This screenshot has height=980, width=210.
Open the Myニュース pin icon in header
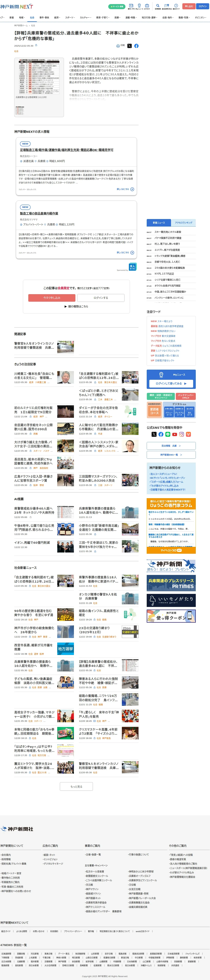tap(139, 5)
